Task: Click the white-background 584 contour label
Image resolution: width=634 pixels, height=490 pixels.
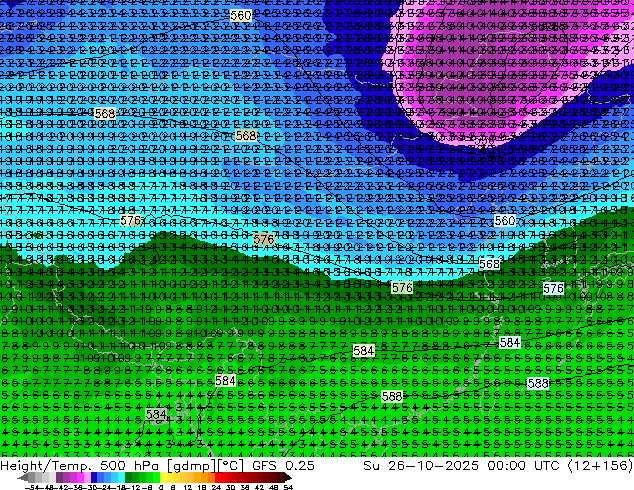Action: (x=510, y=342)
